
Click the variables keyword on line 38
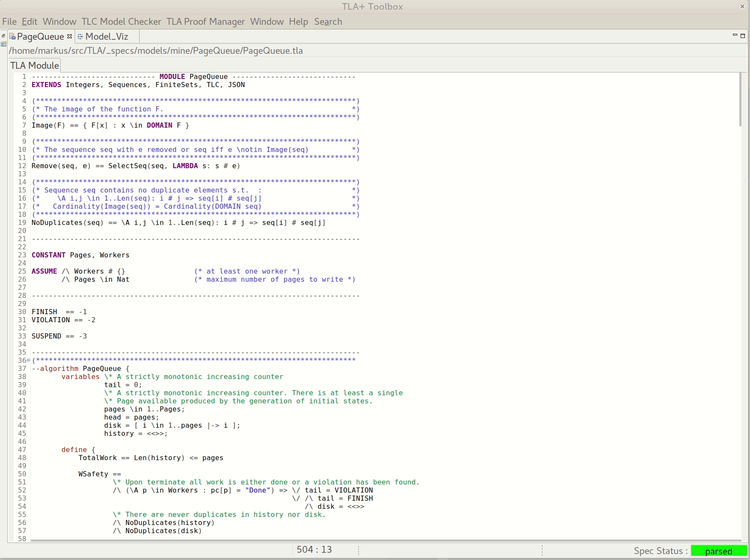pos(80,377)
